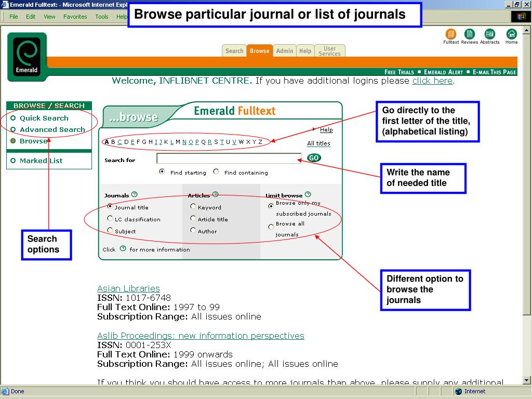Click the help icon in 'Click for more information'
This screenshot has height=399, width=532.
[x=123, y=248]
